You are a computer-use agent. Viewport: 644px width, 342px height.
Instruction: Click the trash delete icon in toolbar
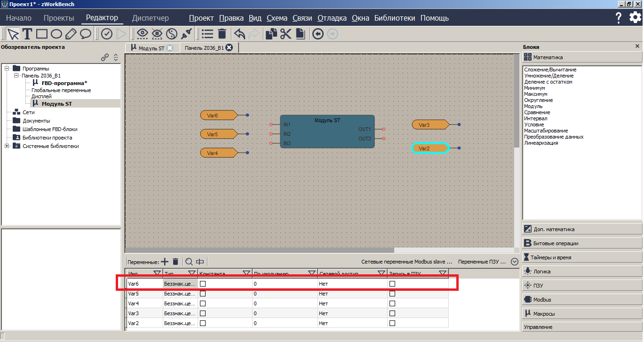(222, 33)
